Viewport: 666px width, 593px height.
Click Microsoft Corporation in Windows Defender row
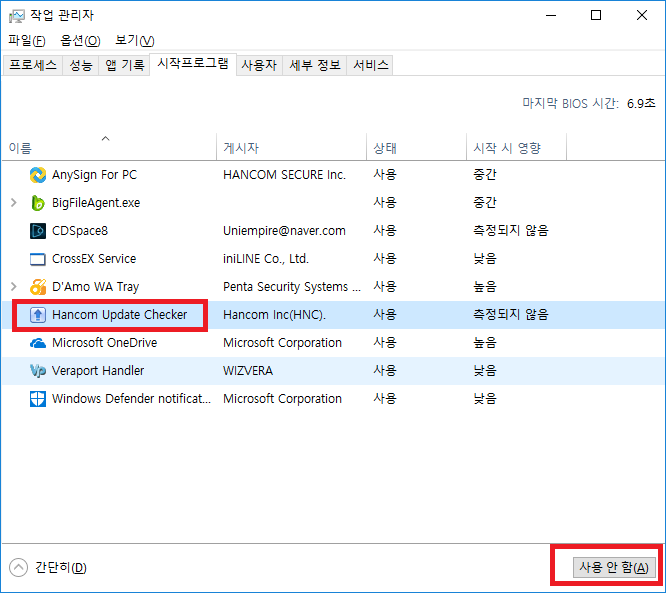tap(282, 399)
